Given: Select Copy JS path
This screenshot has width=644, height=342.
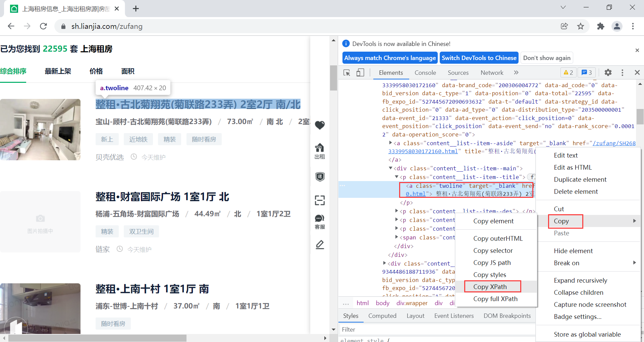Looking at the screenshot, I should [x=496, y=263].
